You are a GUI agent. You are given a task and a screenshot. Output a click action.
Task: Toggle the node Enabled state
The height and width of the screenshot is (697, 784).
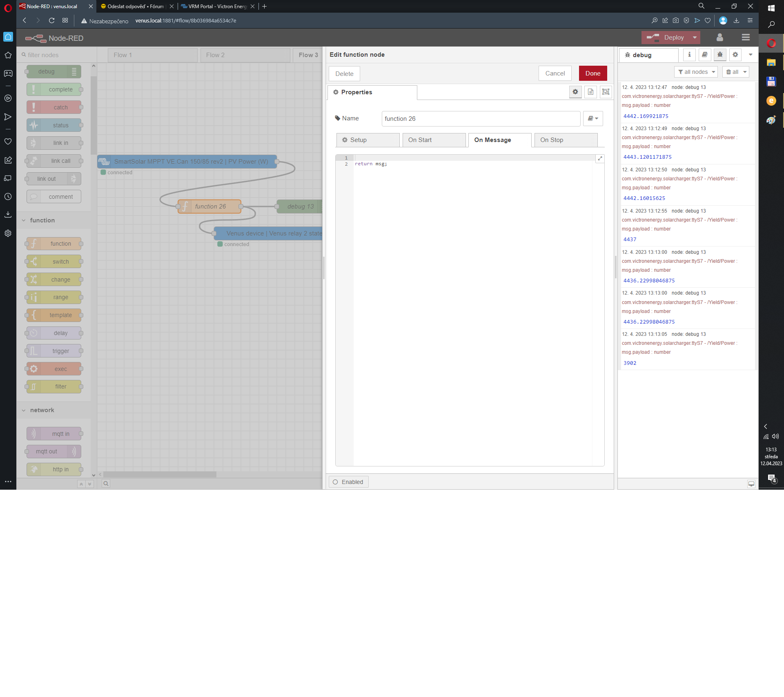[x=348, y=482]
